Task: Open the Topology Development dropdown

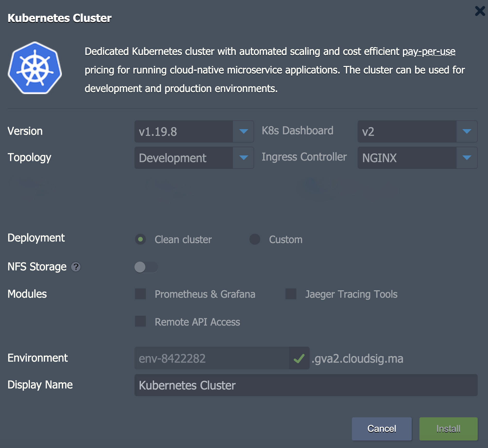Action: tap(194, 158)
